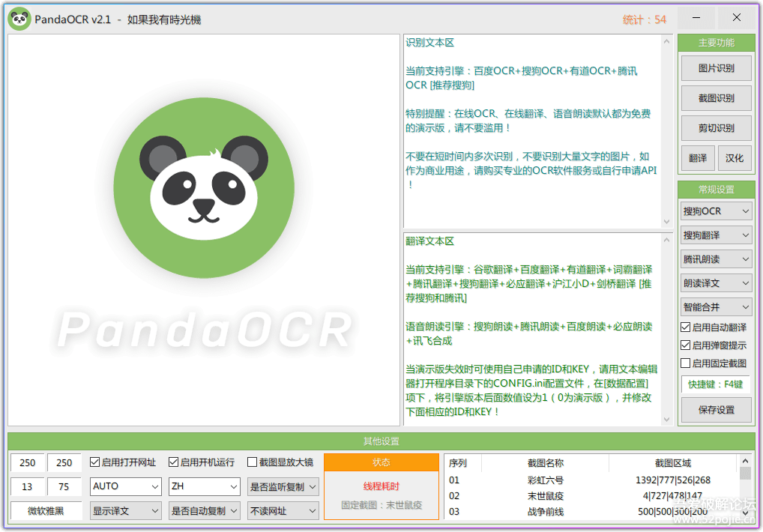Viewport: 763px width, 532px height.
Task: Click the 统计：54 counter text
Action: pyautogui.click(x=645, y=19)
